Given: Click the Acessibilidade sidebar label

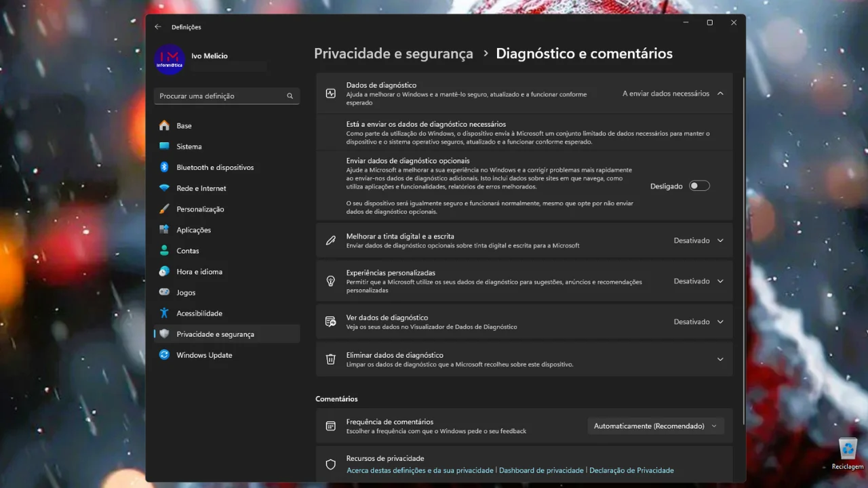Looking at the screenshot, I should tap(199, 314).
